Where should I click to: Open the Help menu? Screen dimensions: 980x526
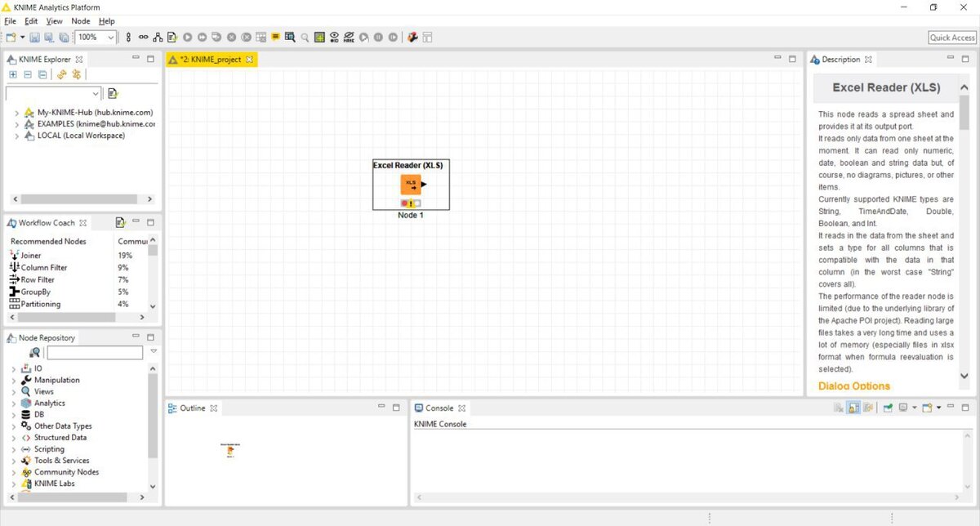(107, 20)
